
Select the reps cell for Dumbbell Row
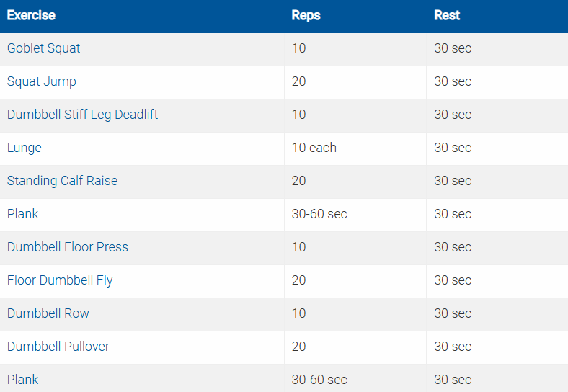click(298, 313)
